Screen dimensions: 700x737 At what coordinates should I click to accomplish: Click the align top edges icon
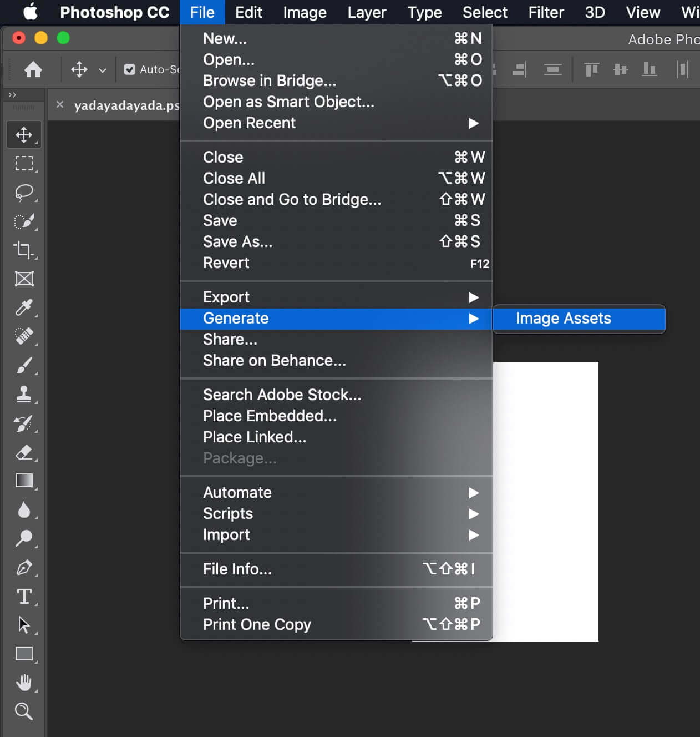pyautogui.click(x=591, y=69)
